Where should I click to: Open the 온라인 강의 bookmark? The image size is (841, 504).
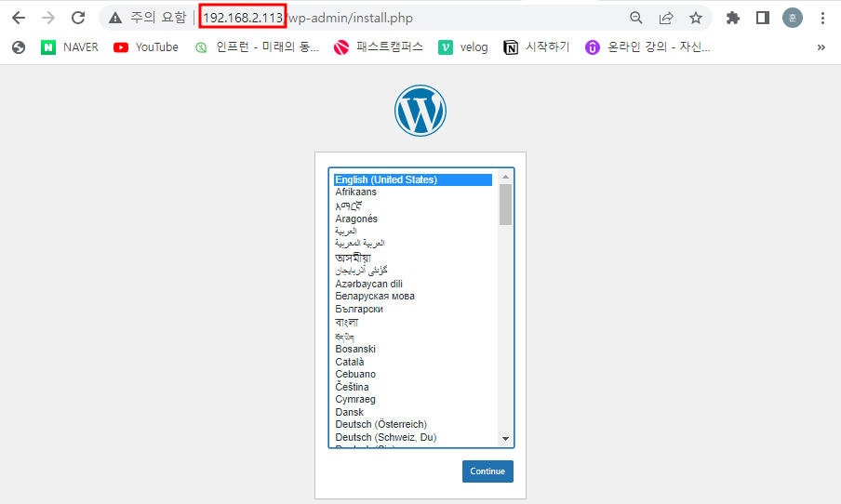(647, 47)
